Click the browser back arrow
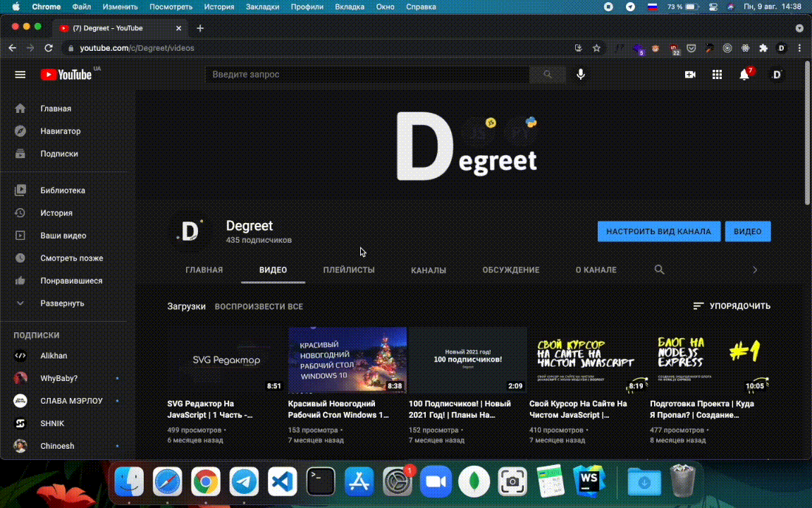 tap(13, 48)
